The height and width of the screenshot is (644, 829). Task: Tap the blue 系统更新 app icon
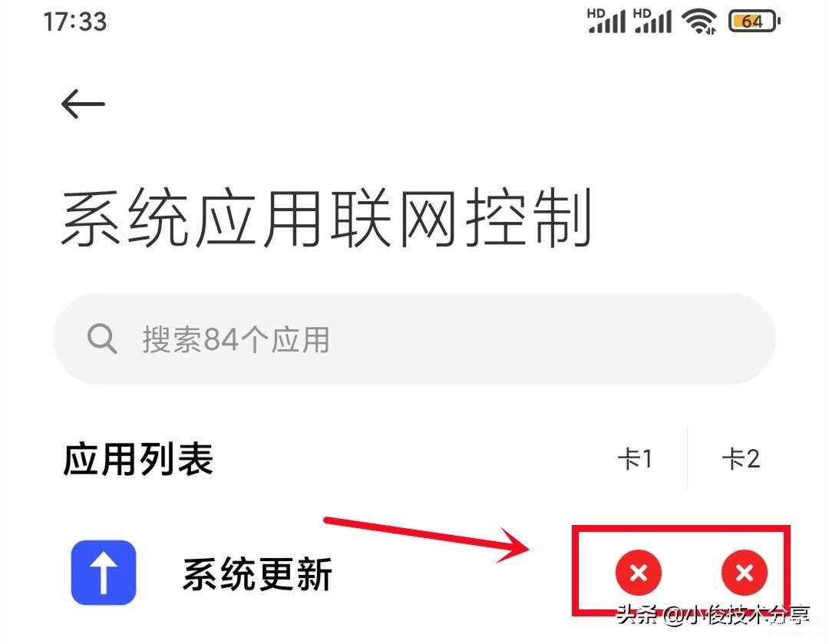point(104,573)
